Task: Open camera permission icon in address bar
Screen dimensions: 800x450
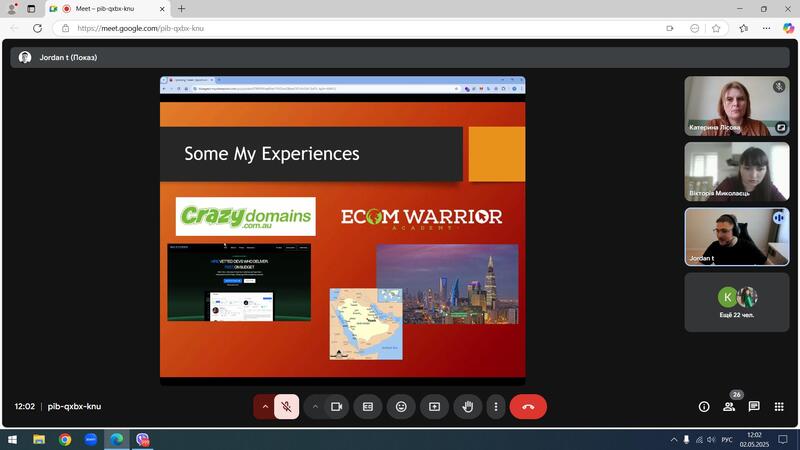Action: [670, 29]
